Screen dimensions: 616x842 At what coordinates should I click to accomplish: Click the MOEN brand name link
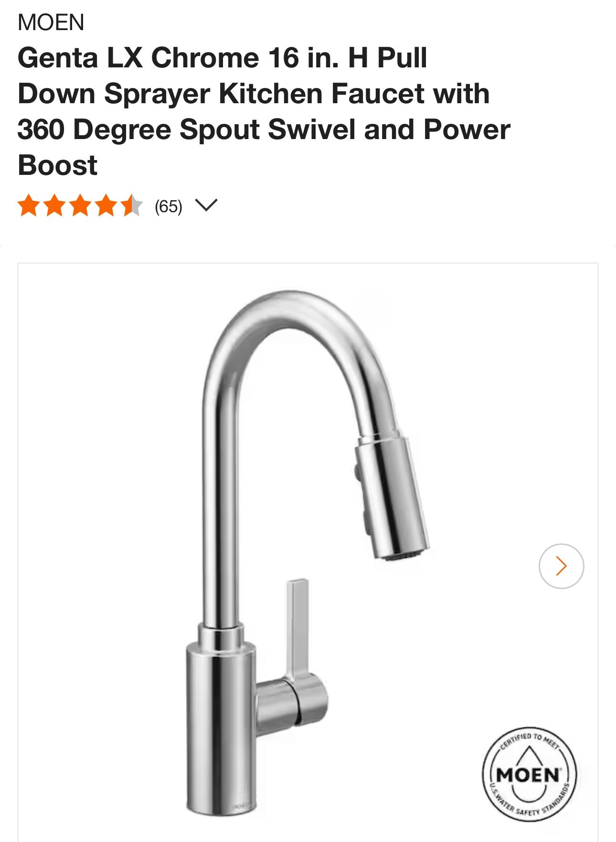click(x=51, y=22)
